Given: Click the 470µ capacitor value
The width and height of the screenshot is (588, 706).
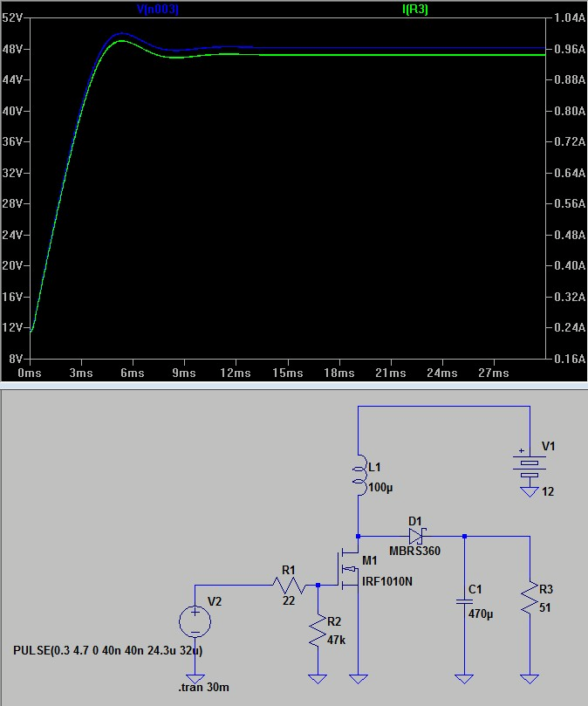Looking at the screenshot, I should click(481, 614).
